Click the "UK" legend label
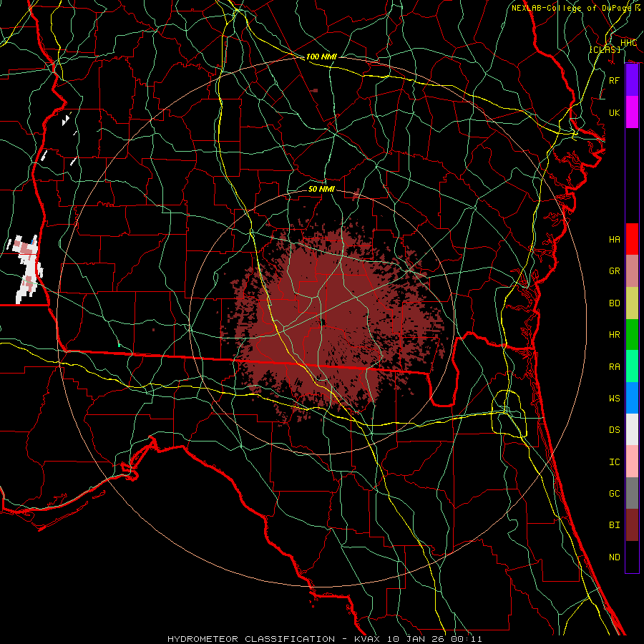Screen dimensions: 644x644 615,112
